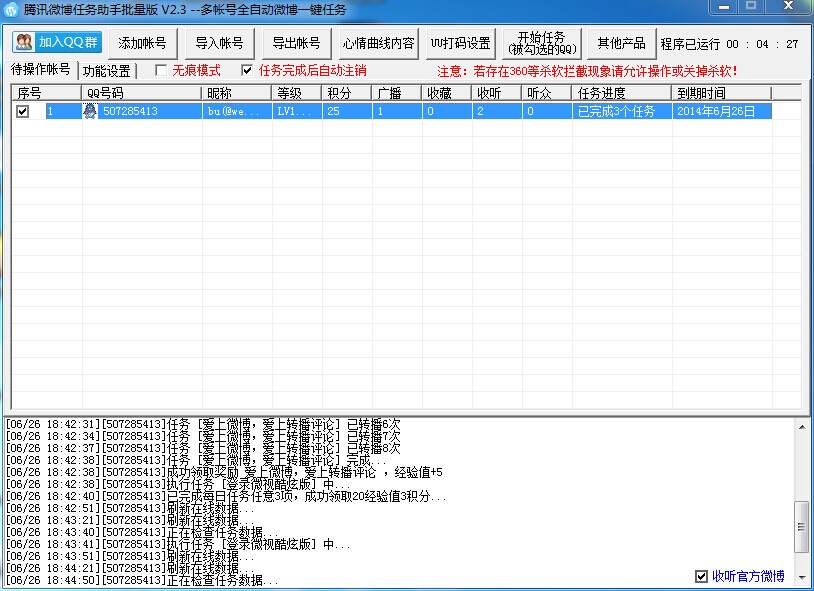Click the 积分 value 25
The image size is (814, 591).
click(x=347, y=111)
